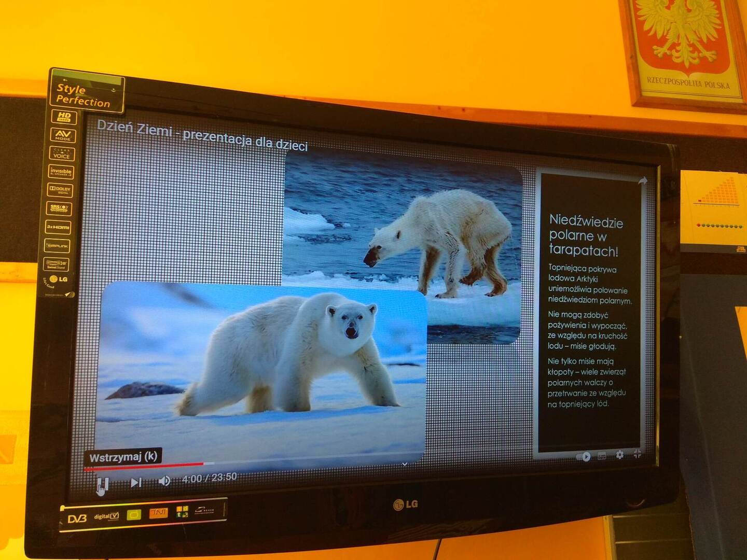
Task: Skip to the next video
Action: (x=136, y=483)
